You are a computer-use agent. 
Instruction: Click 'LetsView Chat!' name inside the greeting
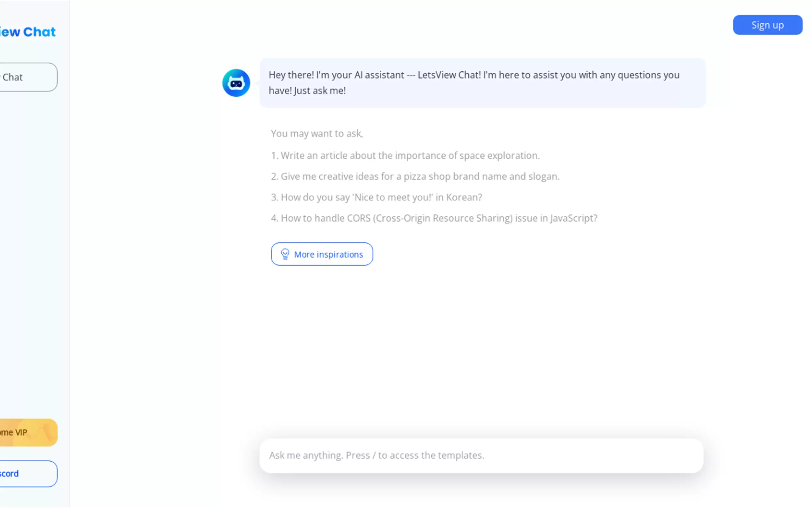point(449,75)
